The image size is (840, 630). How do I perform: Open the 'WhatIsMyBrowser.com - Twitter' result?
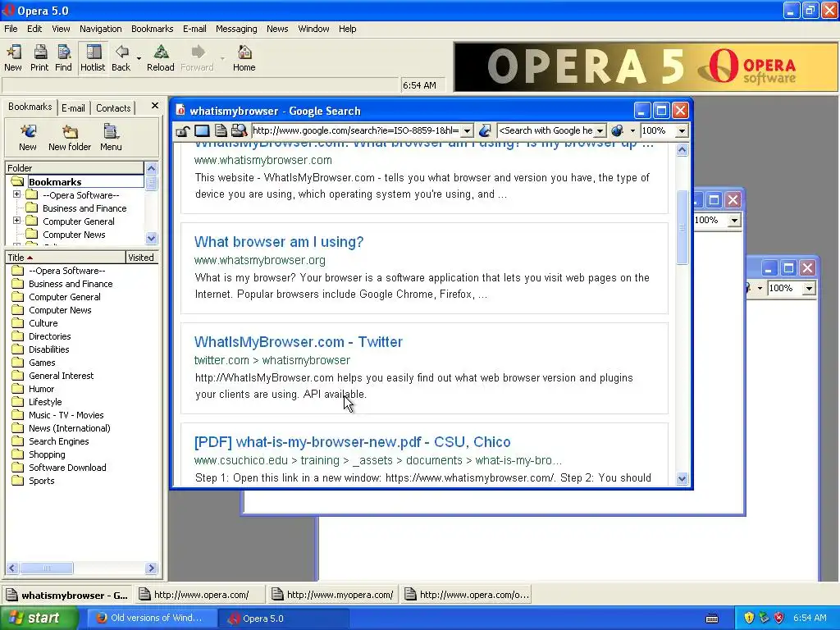pos(299,342)
